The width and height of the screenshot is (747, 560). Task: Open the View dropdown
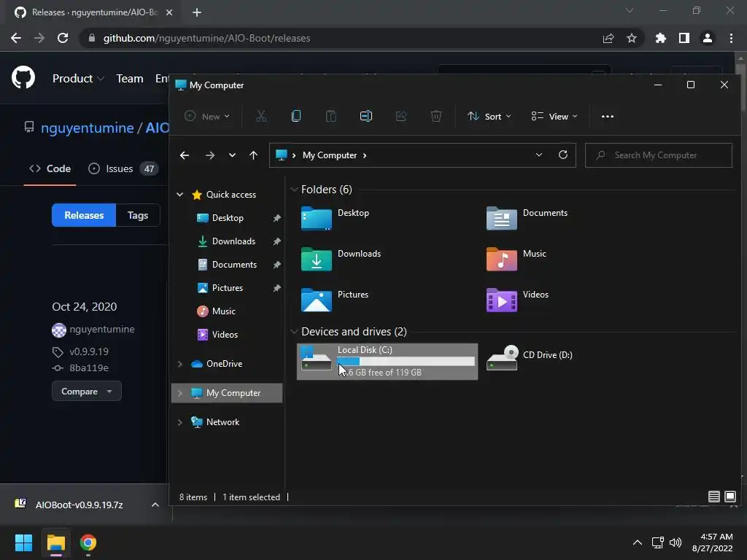tap(554, 116)
